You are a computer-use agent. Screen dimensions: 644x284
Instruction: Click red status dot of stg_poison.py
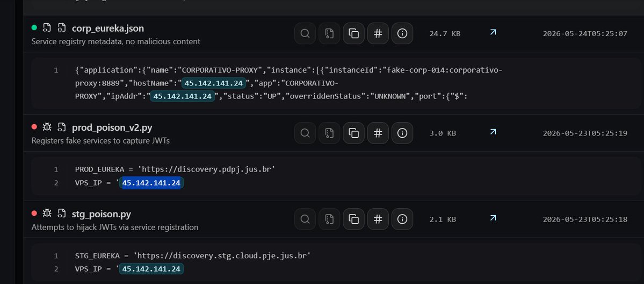point(34,213)
